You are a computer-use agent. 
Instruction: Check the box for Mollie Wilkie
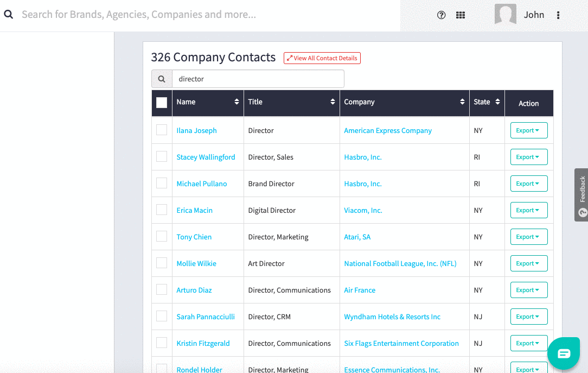(x=162, y=263)
